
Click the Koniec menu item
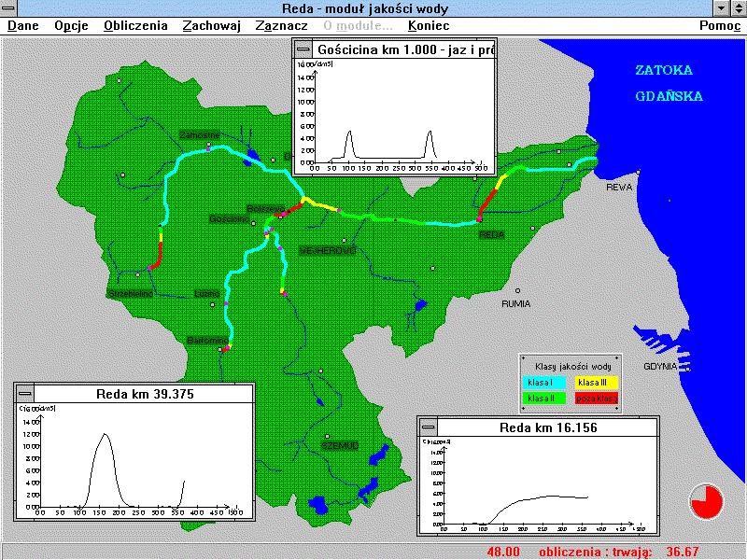pyautogui.click(x=429, y=26)
